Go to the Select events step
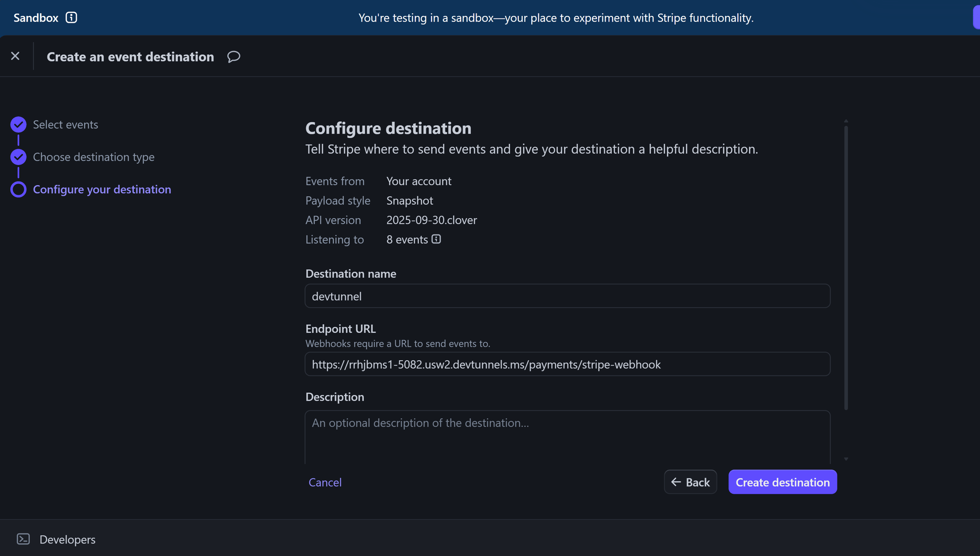 (x=65, y=124)
